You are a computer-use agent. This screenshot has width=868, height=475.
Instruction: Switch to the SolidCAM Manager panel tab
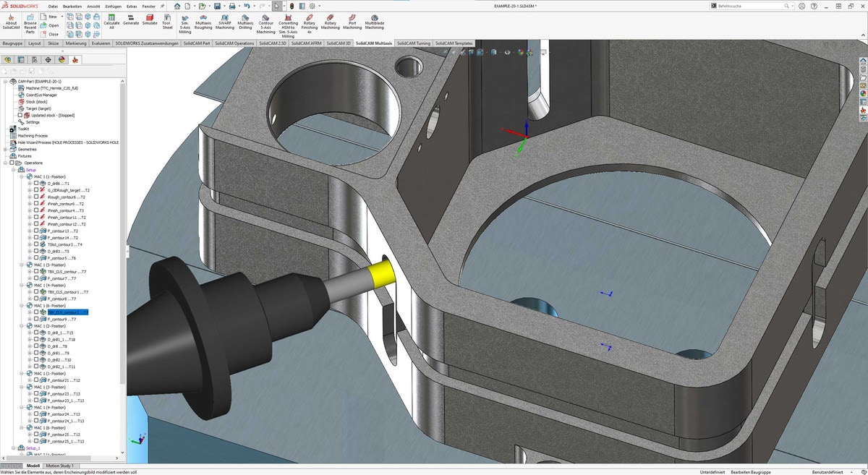pos(76,60)
